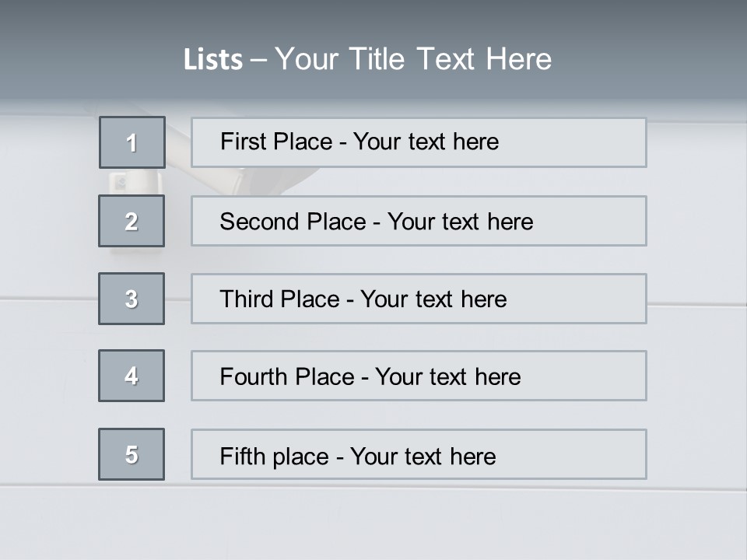This screenshot has width=747, height=560.
Task: Click the number 1 box
Action: pos(132,142)
